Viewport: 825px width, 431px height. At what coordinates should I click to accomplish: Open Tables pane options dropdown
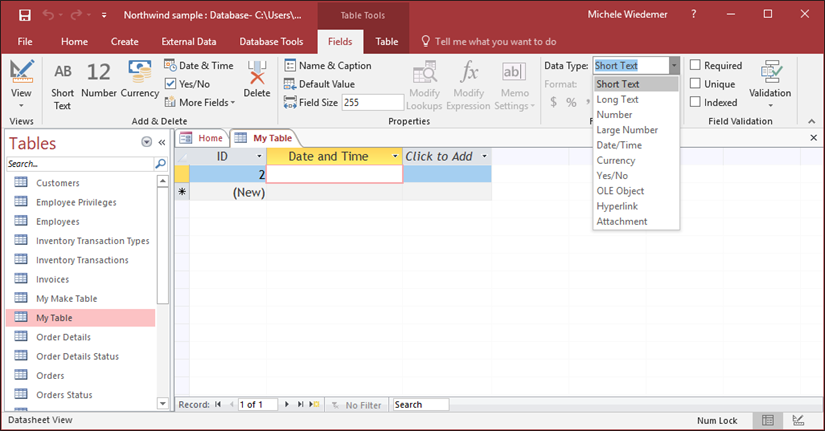(x=146, y=142)
